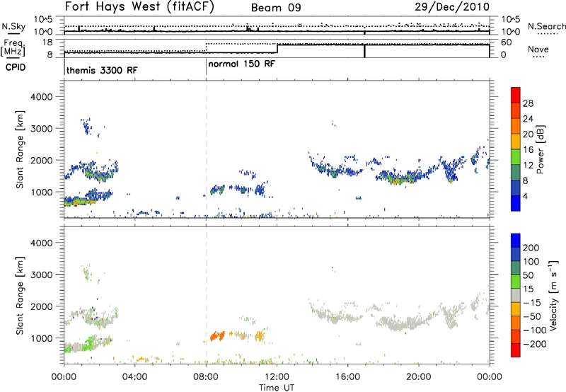This screenshot has height=392, width=566.
Task: Click the "Slant Range [km]" label of the velocity panel
Action: 20,296
